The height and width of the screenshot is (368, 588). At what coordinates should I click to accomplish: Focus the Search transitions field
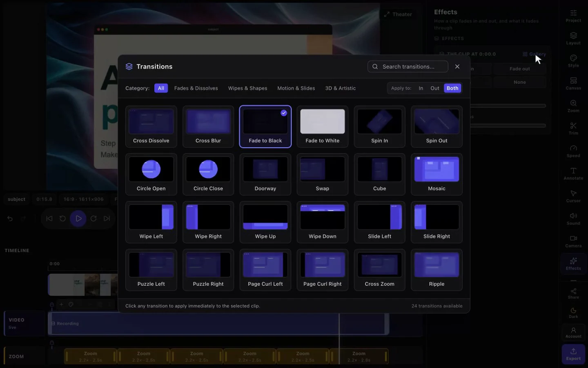(x=408, y=67)
